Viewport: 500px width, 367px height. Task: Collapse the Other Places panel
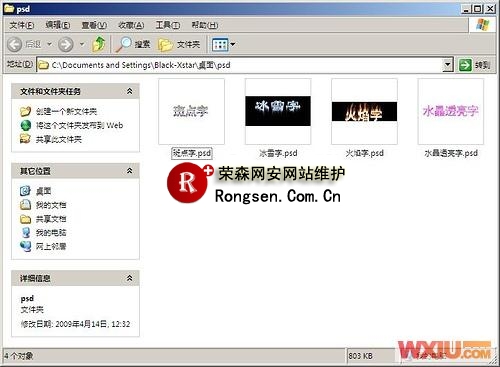pos(129,171)
